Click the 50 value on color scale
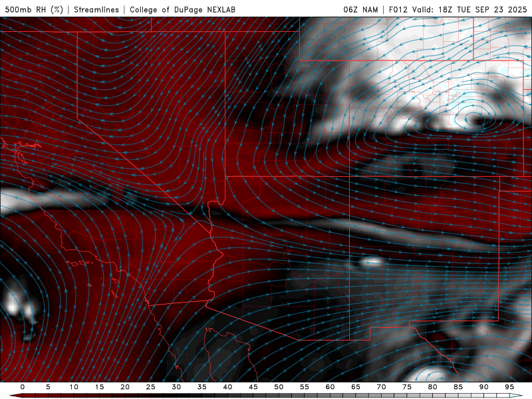This screenshot has width=532, height=399. coord(279,387)
